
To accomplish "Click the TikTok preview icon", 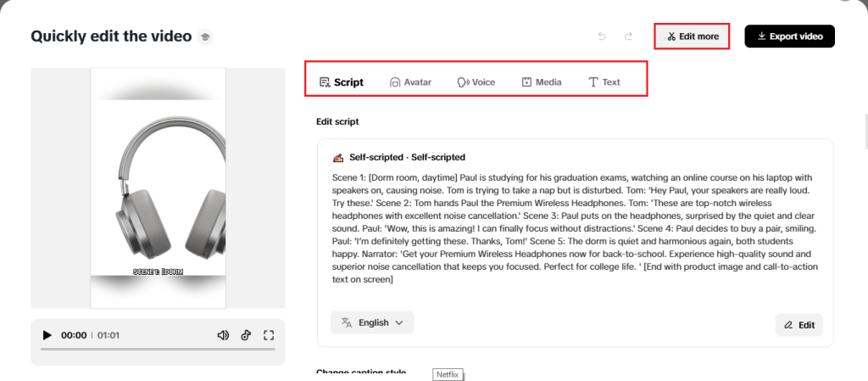I will pos(246,335).
